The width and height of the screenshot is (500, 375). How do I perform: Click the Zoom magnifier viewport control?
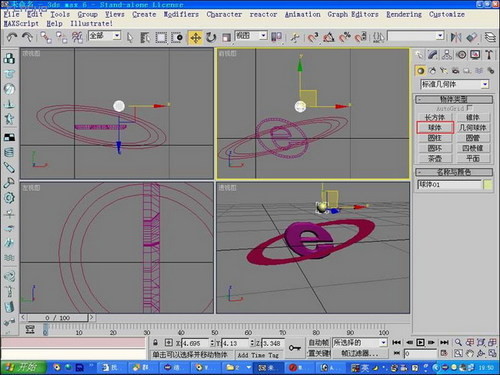pyautogui.click(x=458, y=342)
